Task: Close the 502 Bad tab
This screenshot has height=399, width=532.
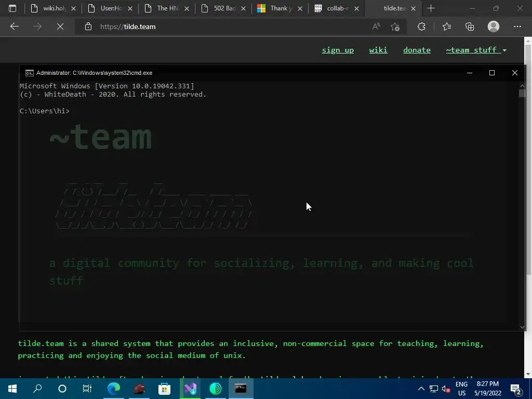Action: click(x=243, y=8)
